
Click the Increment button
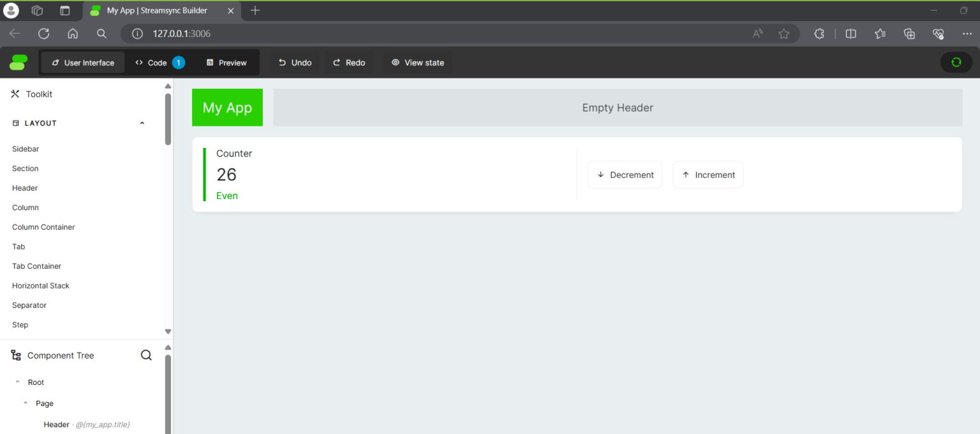pos(708,175)
